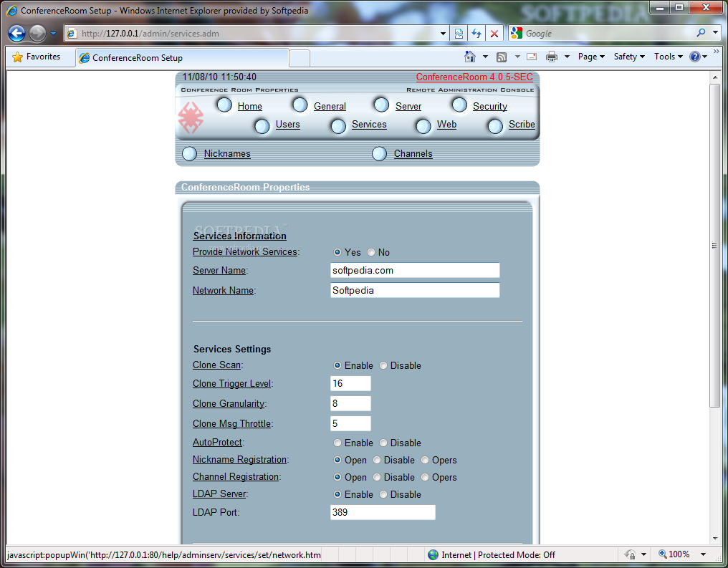Click the Google search magnifier icon

[701, 33]
